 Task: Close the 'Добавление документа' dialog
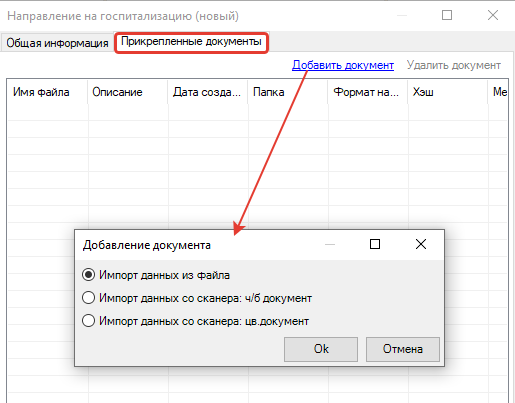pyautogui.click(x=421, y=244)
